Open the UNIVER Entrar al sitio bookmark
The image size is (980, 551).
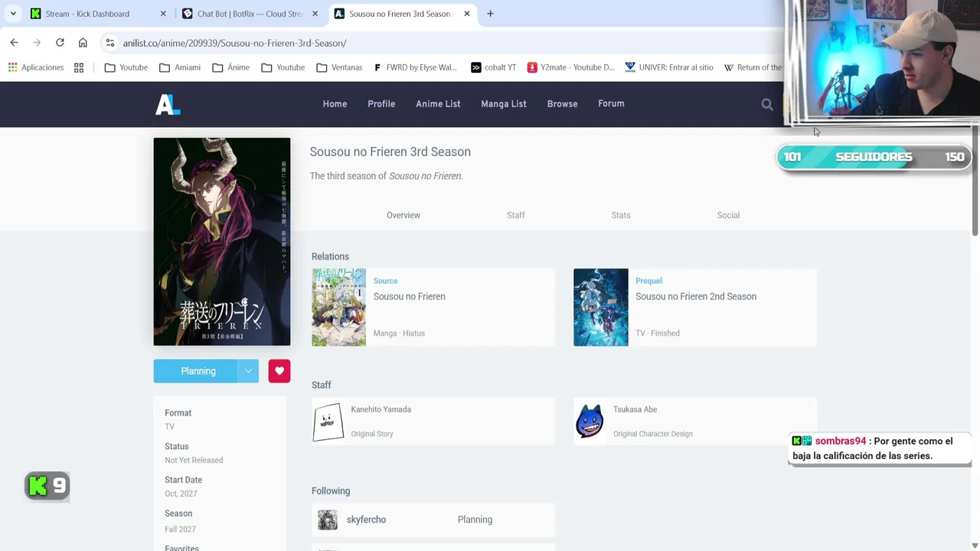tap(669, 67)
